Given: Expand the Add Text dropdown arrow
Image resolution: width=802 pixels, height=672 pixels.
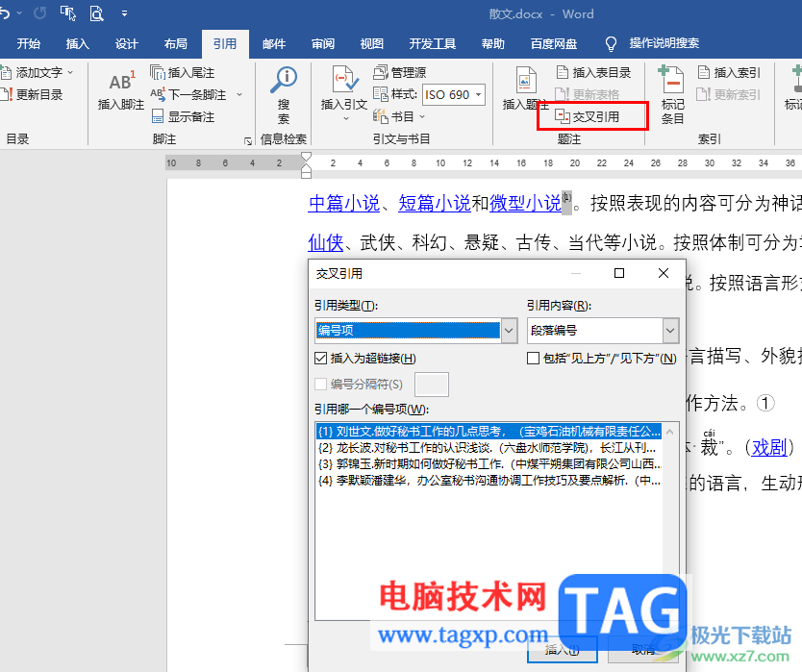Looking at the screenshot, I should point(70,72).
